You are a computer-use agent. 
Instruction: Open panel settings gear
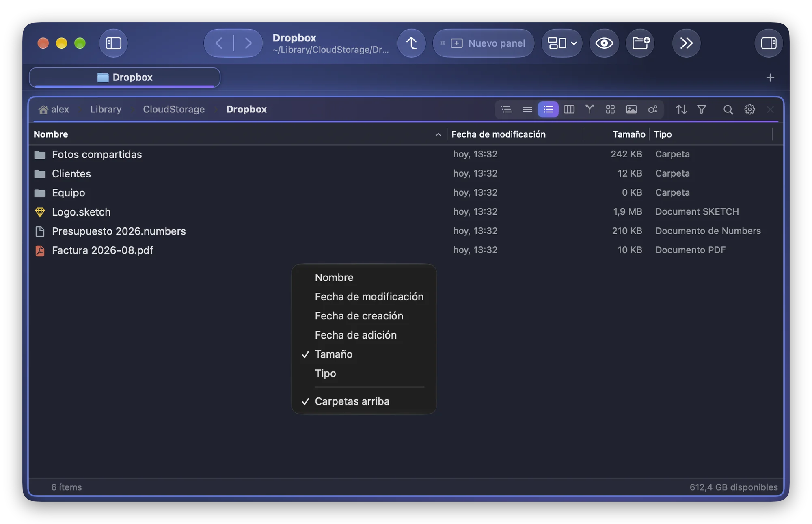(x=749, y=109)
